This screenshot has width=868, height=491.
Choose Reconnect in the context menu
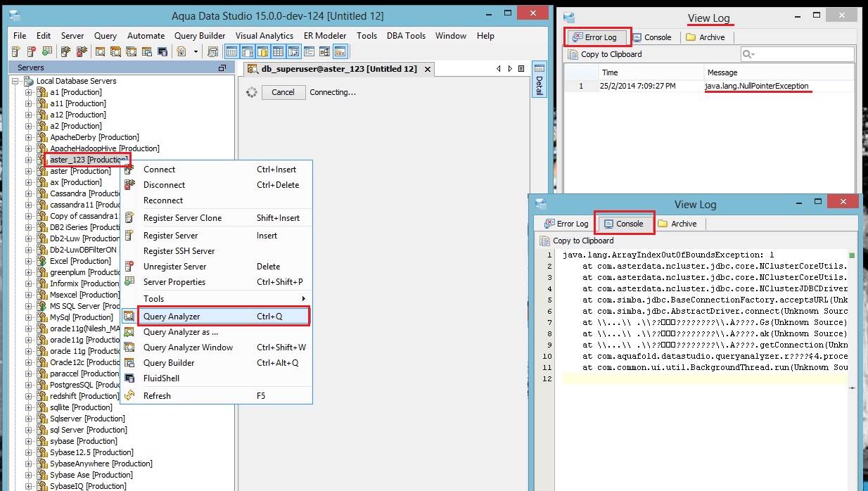tap(216, 200)
